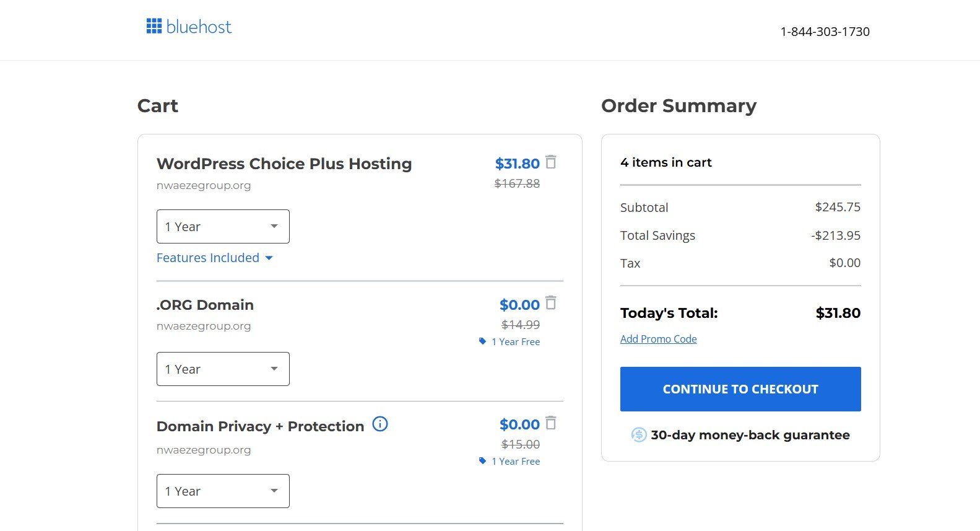980x531 pixels.
Task: Click the tag icon under .ORG Domain price
Action: coord(482,341)
